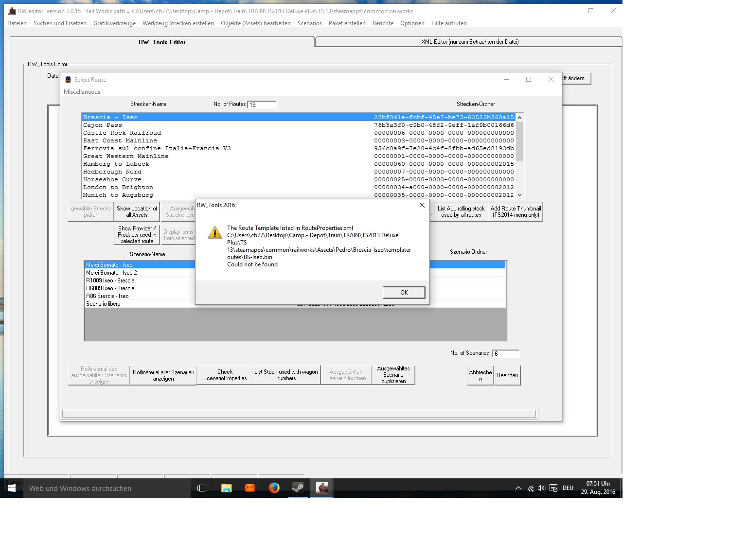The height and width of the screenshot is (560, 747).
Task: Click List Stock used with wagon numbers
Action: [x=286, y=375]
